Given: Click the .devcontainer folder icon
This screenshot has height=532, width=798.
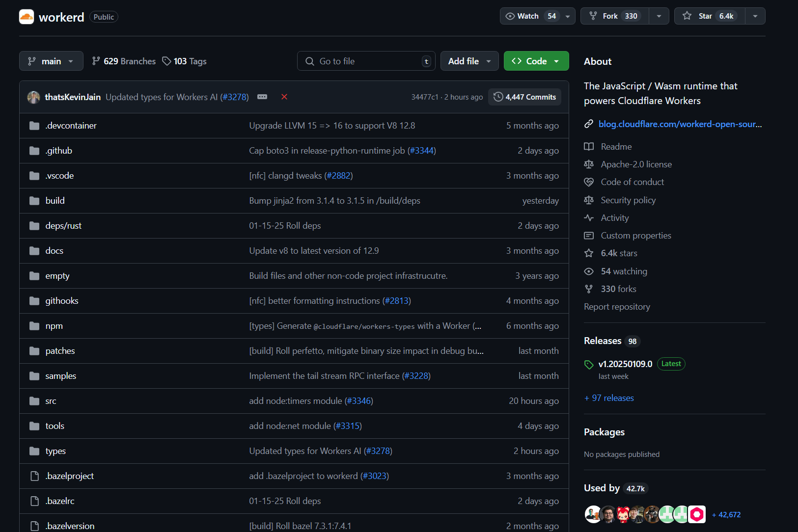Looking at the screenshot, I should tap(34, 126).
